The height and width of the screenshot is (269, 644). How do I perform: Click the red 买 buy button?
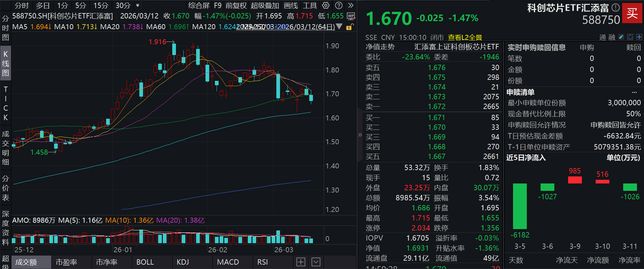point(632,13)
